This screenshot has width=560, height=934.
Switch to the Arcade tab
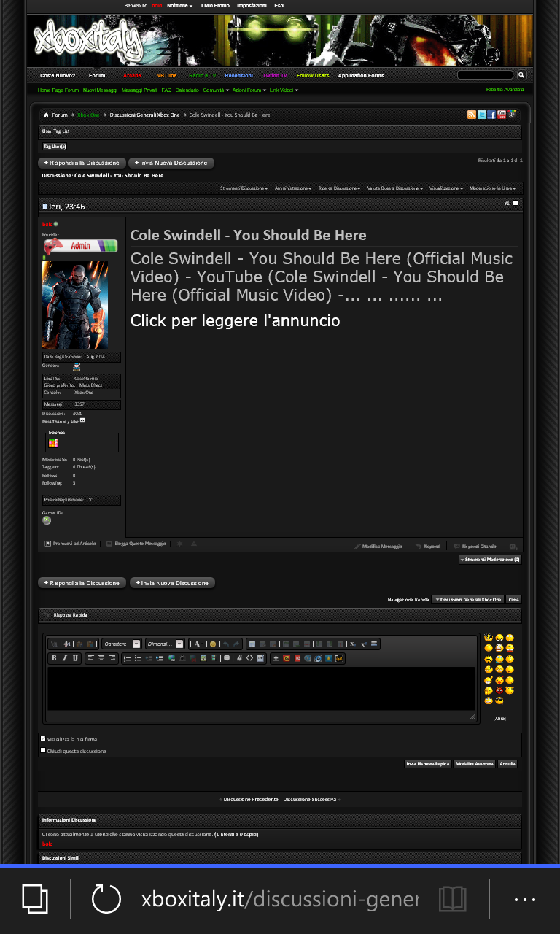point(132,75)
